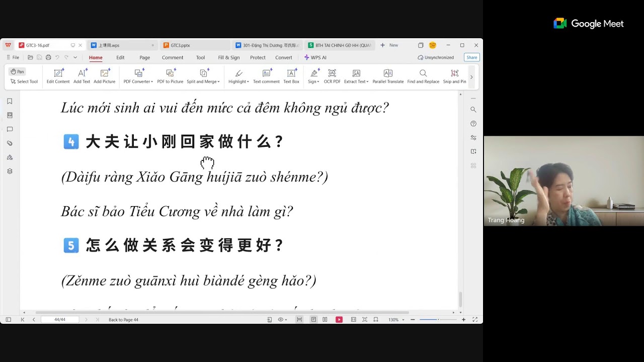Click the help icon in right sidebar
This screenshot has height=362, width=644.
tap(473, 123)
